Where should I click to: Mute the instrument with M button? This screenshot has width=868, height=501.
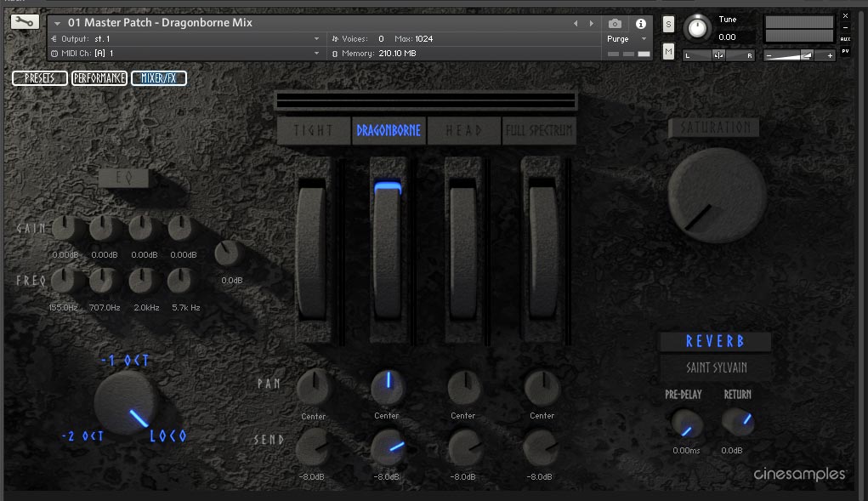point(668,53)
